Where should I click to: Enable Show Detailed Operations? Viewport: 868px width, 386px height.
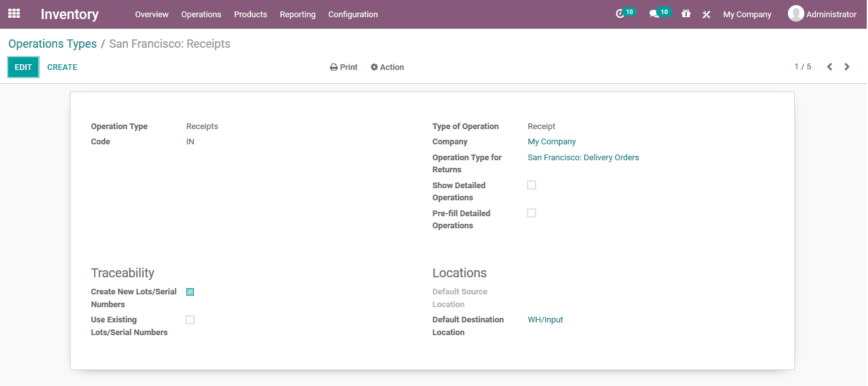(x=532, y=185)
